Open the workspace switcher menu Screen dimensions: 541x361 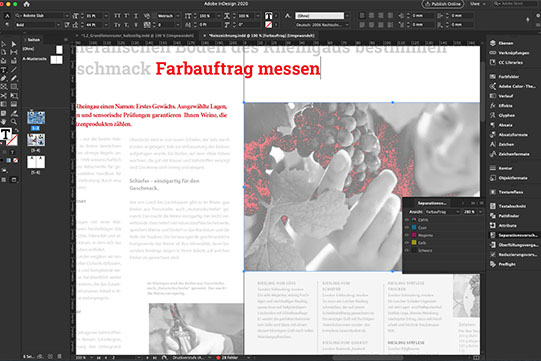(478, 4)
